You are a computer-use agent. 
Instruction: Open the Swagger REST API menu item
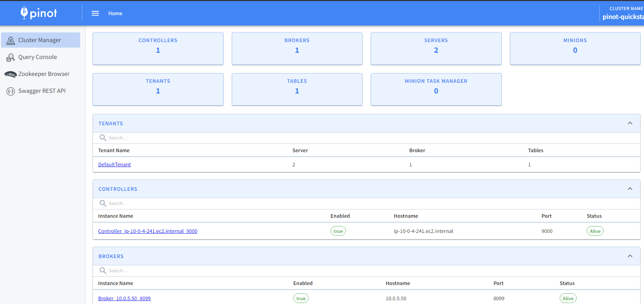[x=41, y=91]
